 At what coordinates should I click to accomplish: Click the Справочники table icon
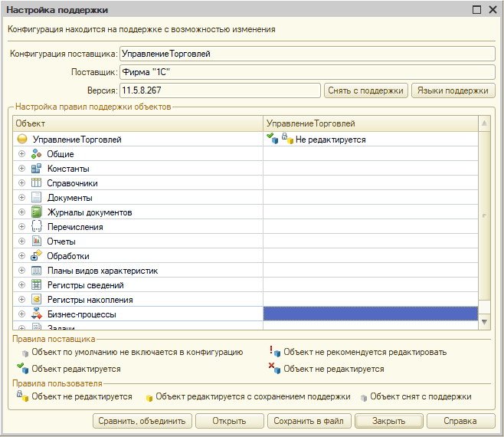(x=36, y=182)
